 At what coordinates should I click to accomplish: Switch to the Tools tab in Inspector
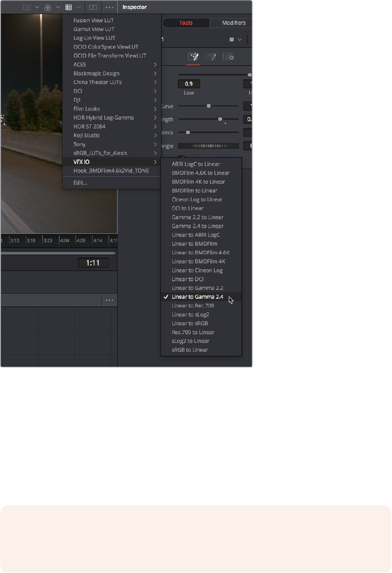[x=186, y=23]
